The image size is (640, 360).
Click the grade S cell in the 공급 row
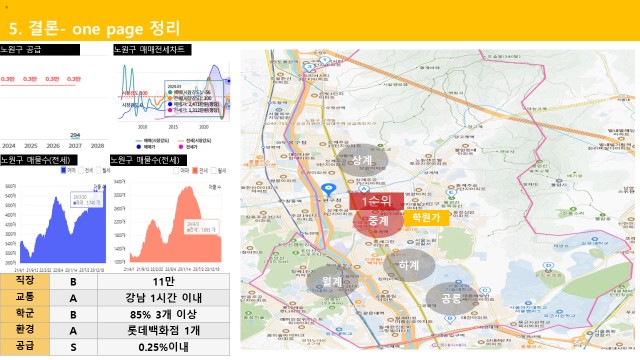click(73, 347)
